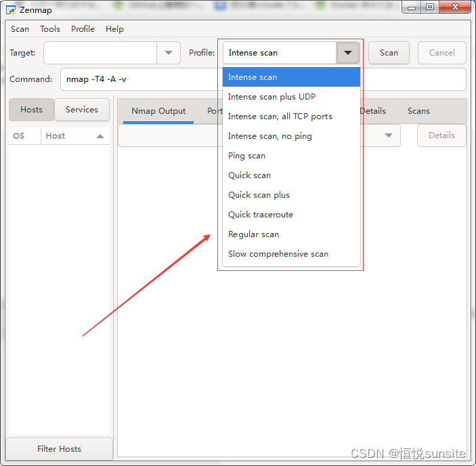The height and width of the screenshot is (466, 476).
Task: Minimize the Zenmap window
Action: click(x=412, y=7)
